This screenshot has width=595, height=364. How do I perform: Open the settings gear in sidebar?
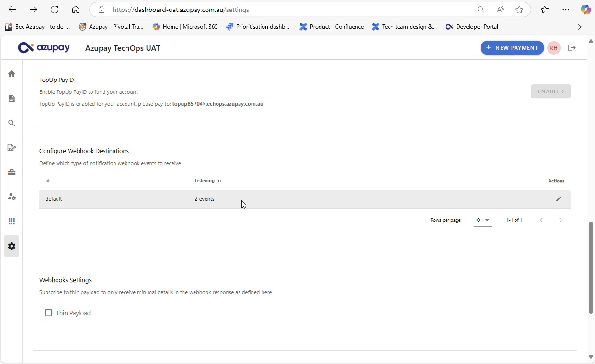pyautogui.click(x=11, y=246)
